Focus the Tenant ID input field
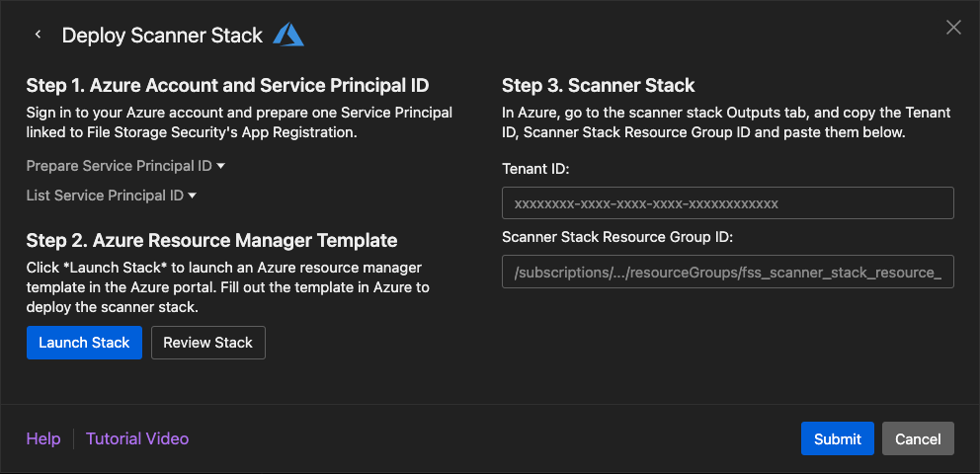This screenshot has width=980, height=474. 727,203
